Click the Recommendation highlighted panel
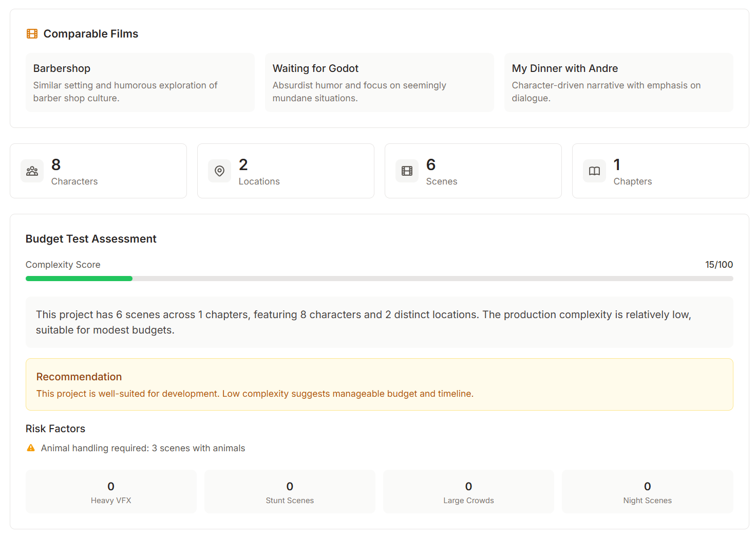Screen dimensions: 756x535 379,384
